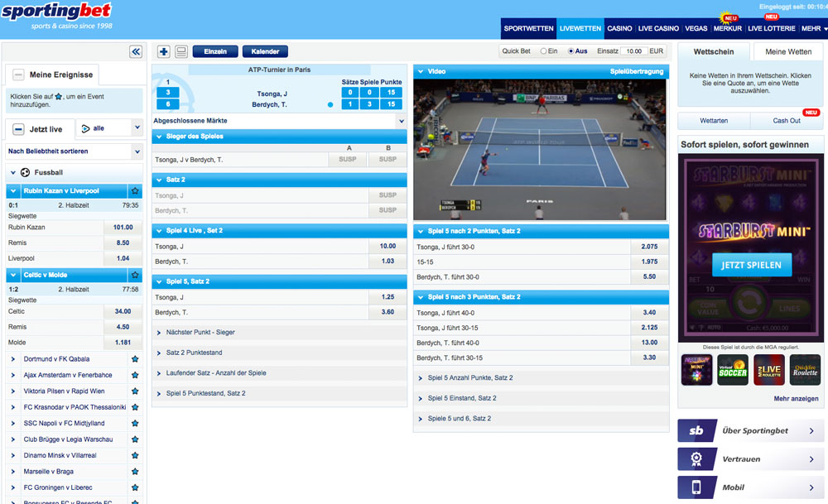The image size is (828, 504).
Task: Open the Starburst Mini game thumbnail
Action: pos(696,369)
